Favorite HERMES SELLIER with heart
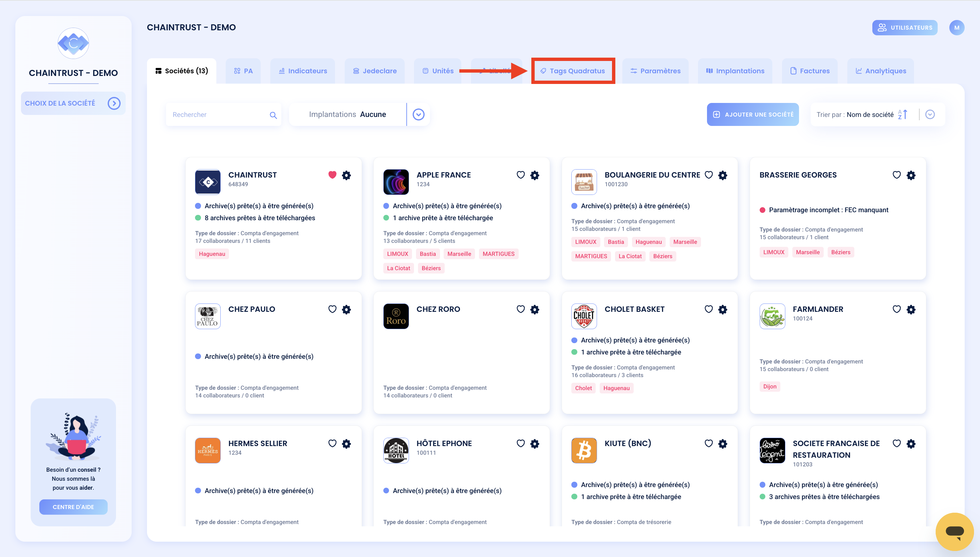The image size is (980, 557). 332,443
